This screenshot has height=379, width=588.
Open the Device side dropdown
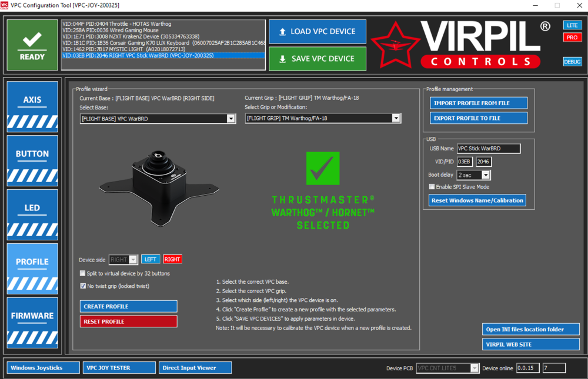(133, 259)
